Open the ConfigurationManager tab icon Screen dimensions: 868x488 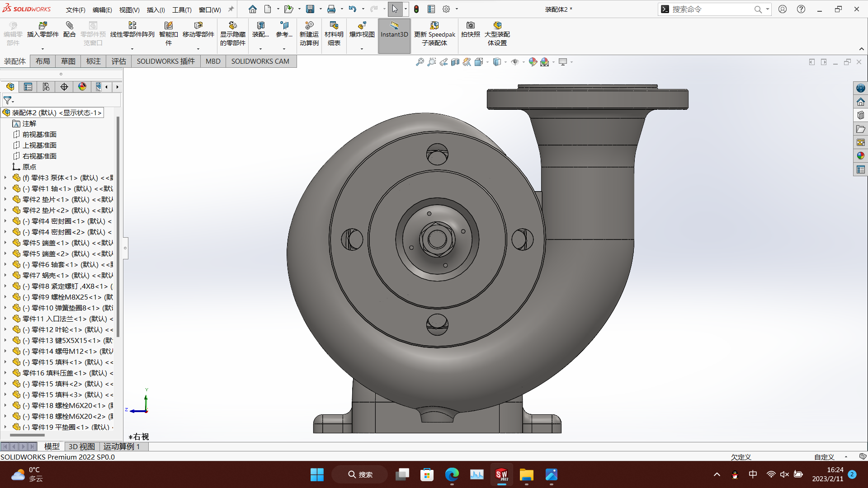tap(46, 87)
